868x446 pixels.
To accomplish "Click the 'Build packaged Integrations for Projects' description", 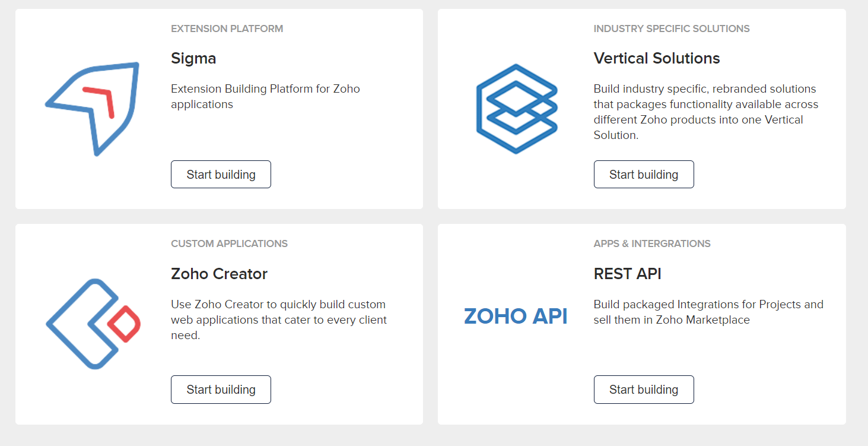I will 708,312.
